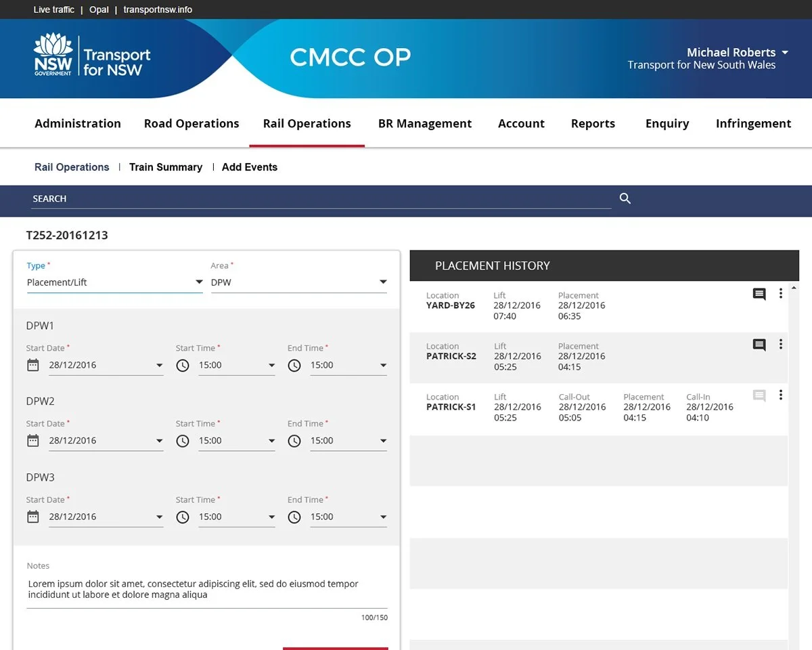812x650 pixels.
Task: Open the Road Operations menu
Action: [191, 123]
